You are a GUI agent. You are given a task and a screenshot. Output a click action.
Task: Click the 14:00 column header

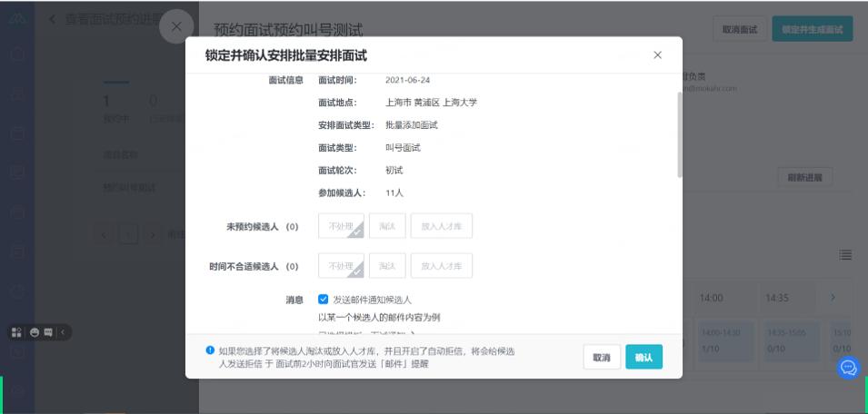pos(712,298)
